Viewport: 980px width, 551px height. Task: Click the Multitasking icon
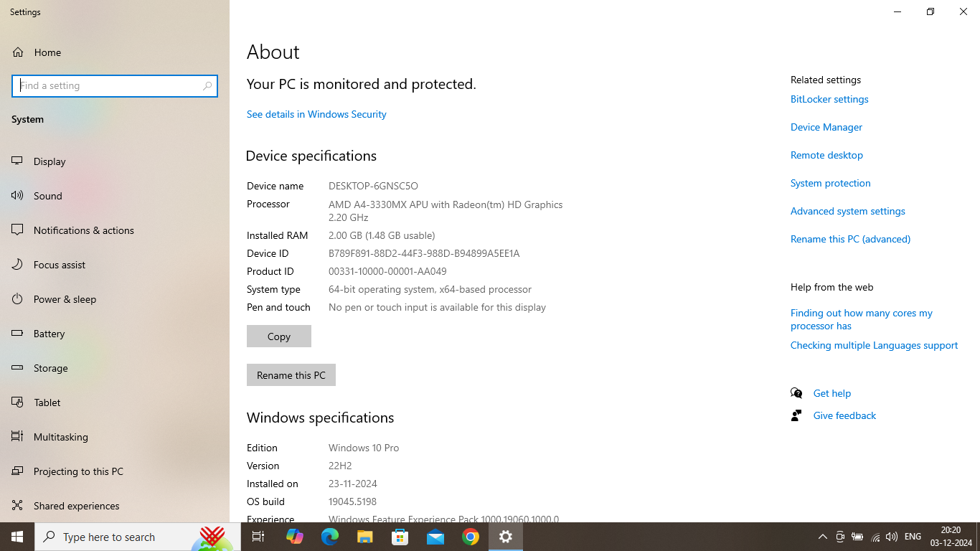(18, 437)
